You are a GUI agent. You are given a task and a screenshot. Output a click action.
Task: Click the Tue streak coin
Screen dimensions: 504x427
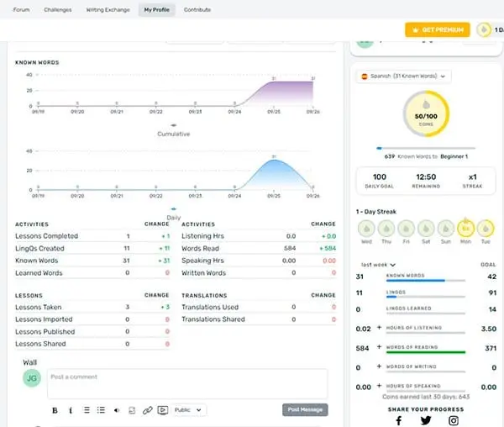pos(486,229)
